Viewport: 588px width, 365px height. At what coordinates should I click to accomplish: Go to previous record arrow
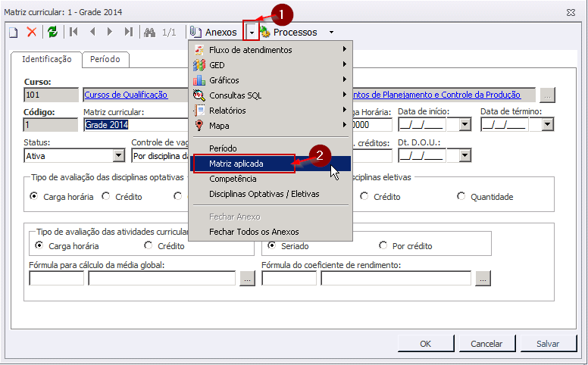coord(92,32)
